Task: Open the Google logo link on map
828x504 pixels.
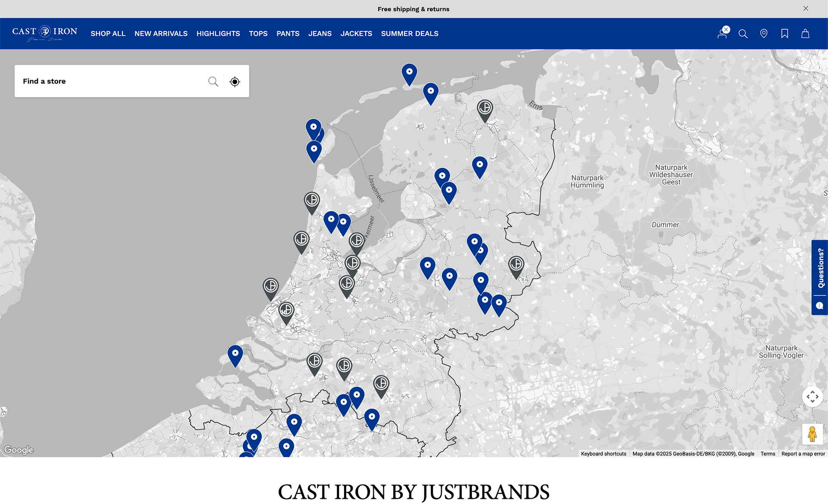Action: (19, 450)
